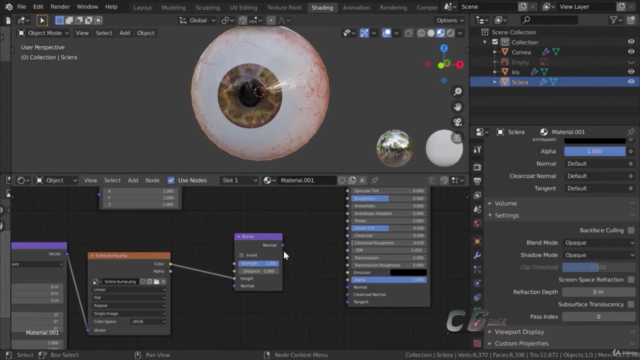640x360 pixels.
Task: Click the viewport Object menu button
Action: click(x=146, y=33)
